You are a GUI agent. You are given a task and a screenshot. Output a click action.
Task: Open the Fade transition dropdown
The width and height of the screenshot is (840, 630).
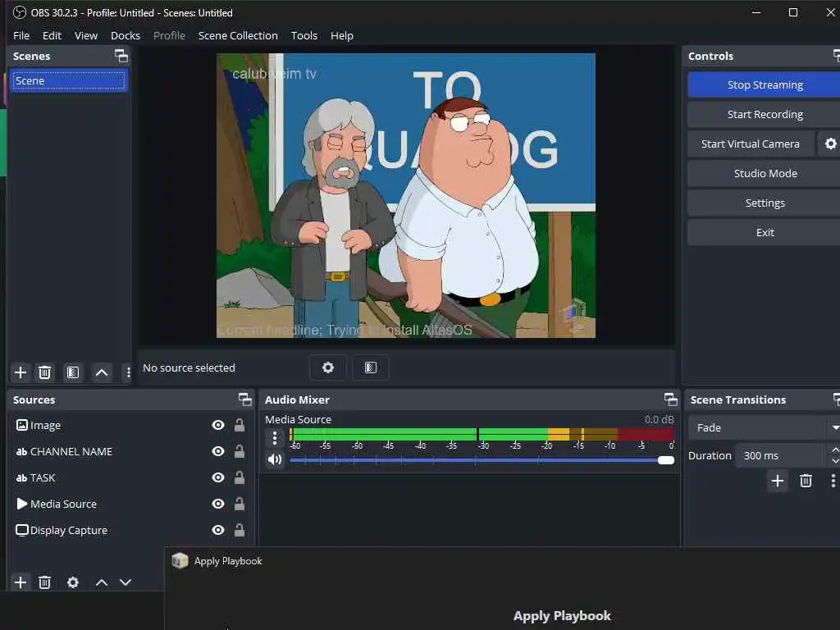click(765, 427)
